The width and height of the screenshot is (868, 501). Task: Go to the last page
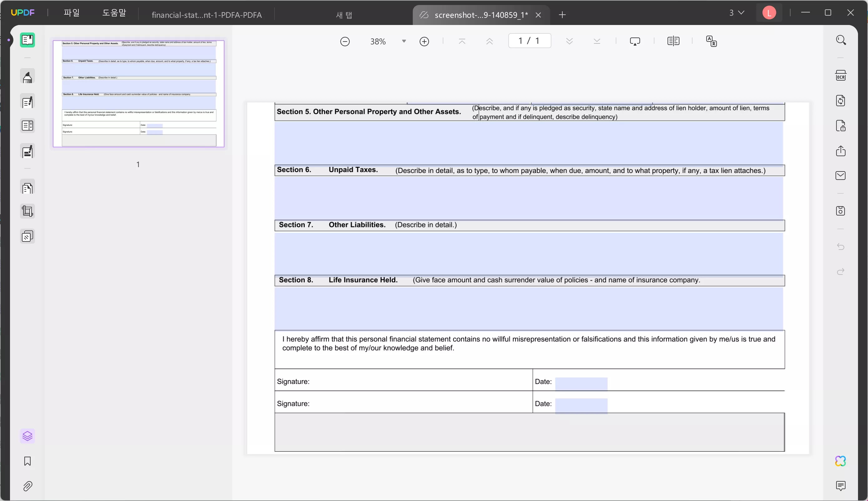click(x=597, y=41)
